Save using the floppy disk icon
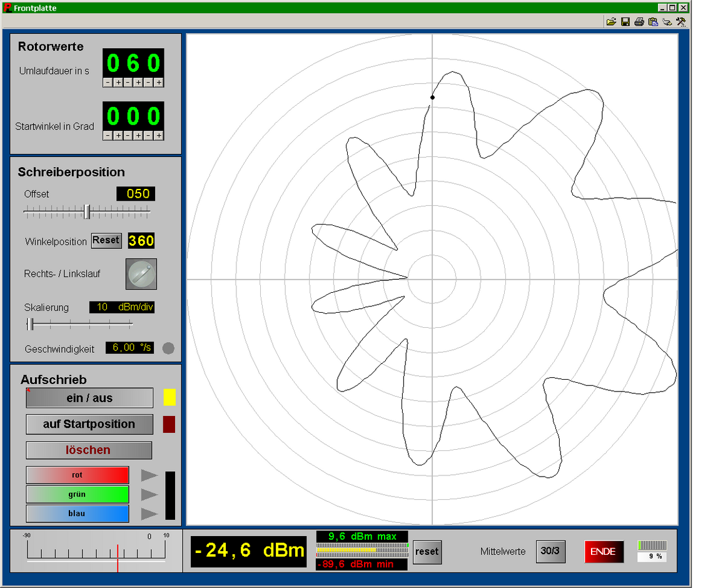Viewport: 713px width, 588px height. point(625,21)
